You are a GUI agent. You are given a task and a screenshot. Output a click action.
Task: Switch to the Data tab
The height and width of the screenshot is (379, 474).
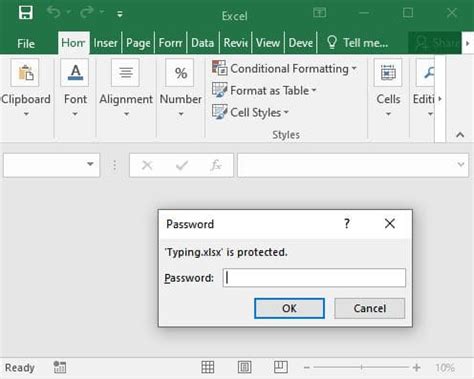point(203,43)
